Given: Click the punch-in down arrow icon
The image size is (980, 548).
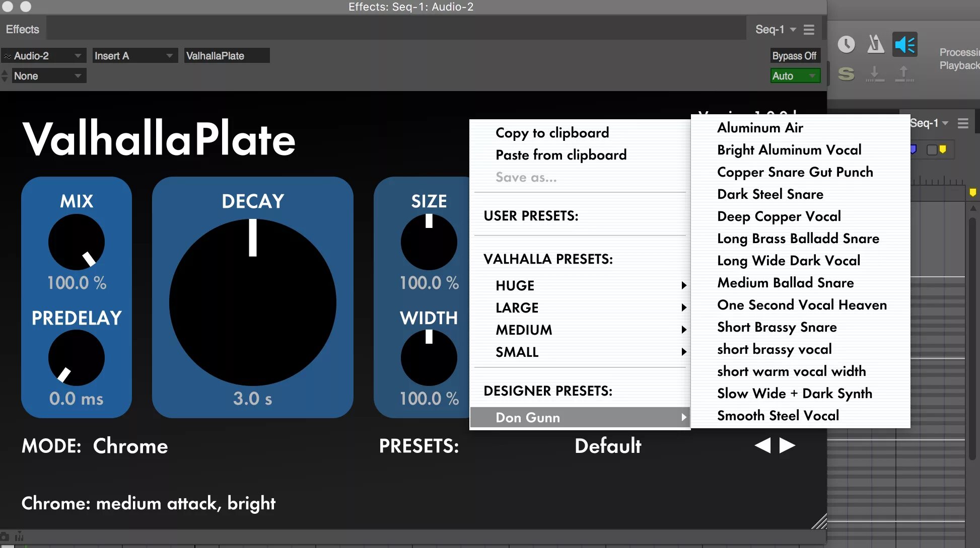Looking at the screenshot, I should pyautogui.click(x=875, y=74).
